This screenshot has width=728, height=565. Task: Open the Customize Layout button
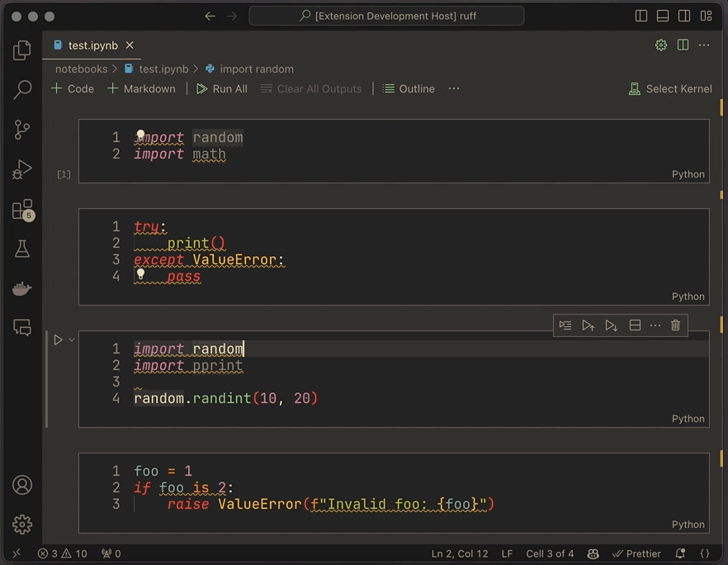706,16
